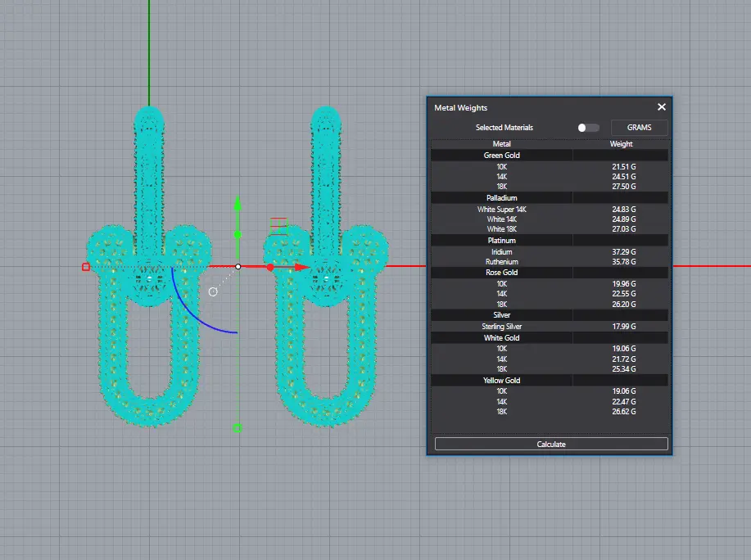
Task: Select the Sterling Silver row
Action: click(x=501, y=327)
